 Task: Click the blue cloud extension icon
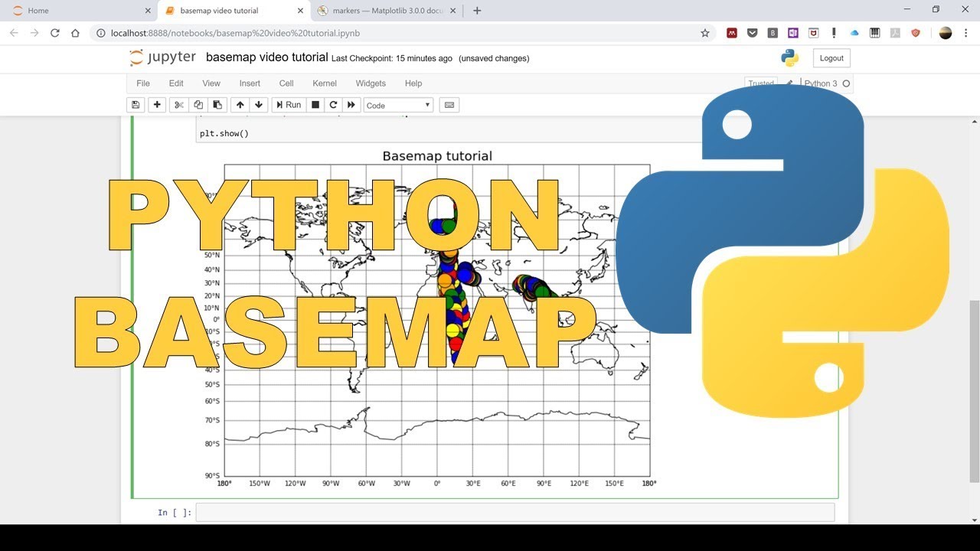pyautogui.click(x=854, y=33)
